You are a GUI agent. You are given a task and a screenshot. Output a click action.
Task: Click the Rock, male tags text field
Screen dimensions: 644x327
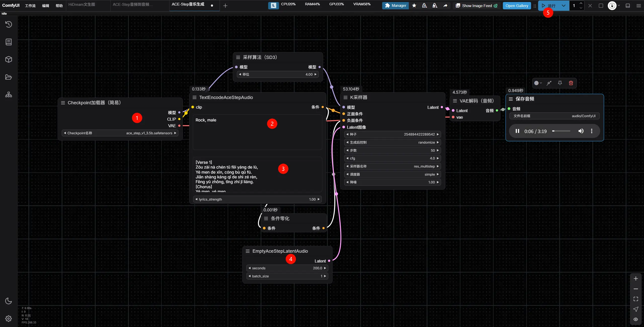click(257, 132)
